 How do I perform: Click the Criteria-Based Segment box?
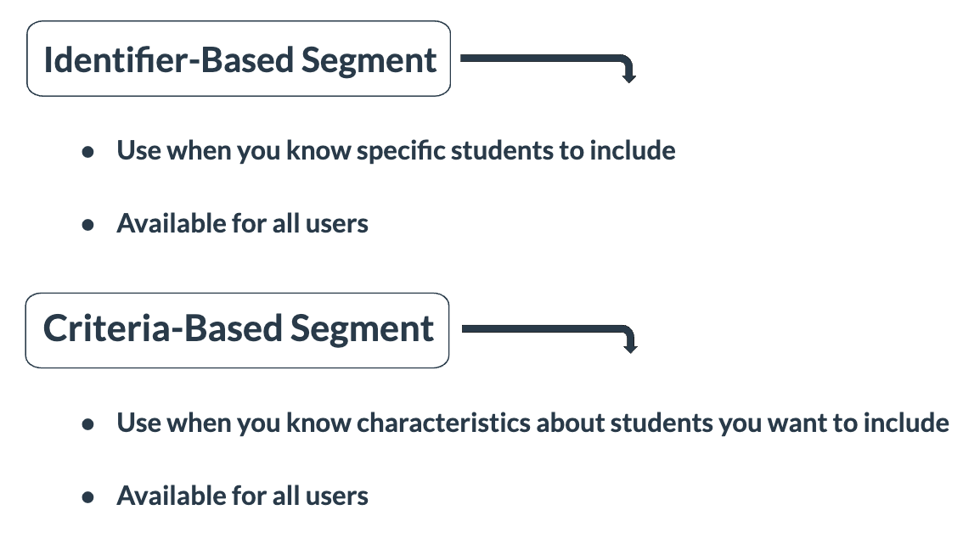tap(237, 330)
